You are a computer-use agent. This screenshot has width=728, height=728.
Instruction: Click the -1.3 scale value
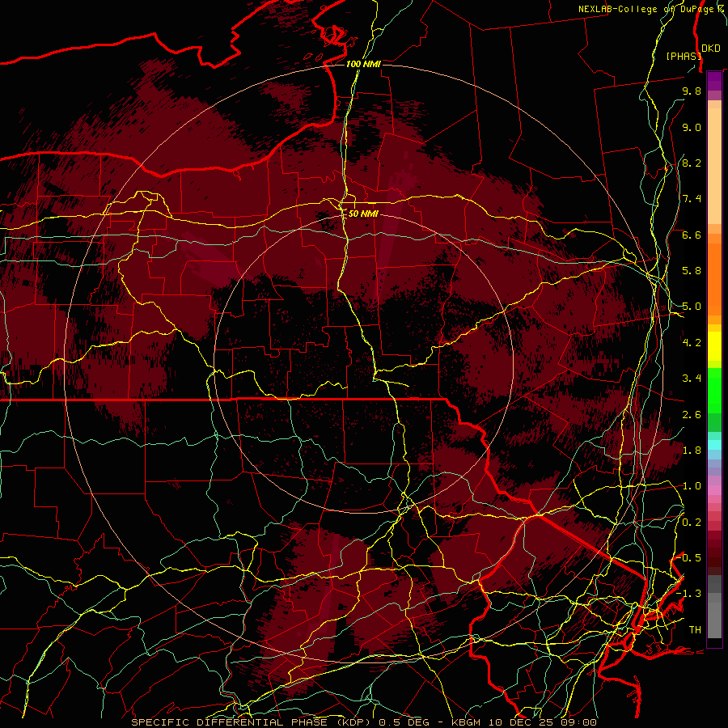coord(688,594)
